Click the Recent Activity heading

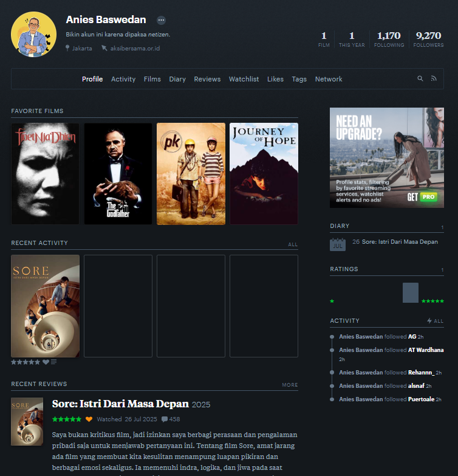(39, 243)
